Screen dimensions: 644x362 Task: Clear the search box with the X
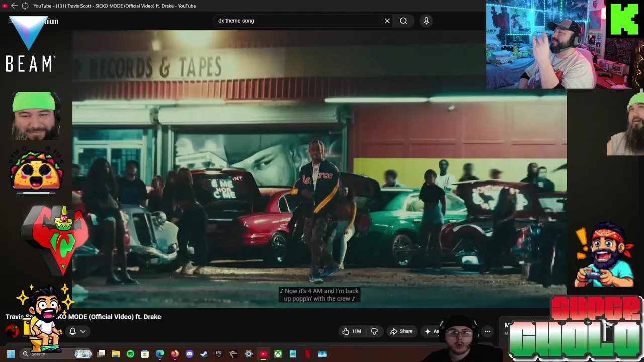(x=387, y=21)
